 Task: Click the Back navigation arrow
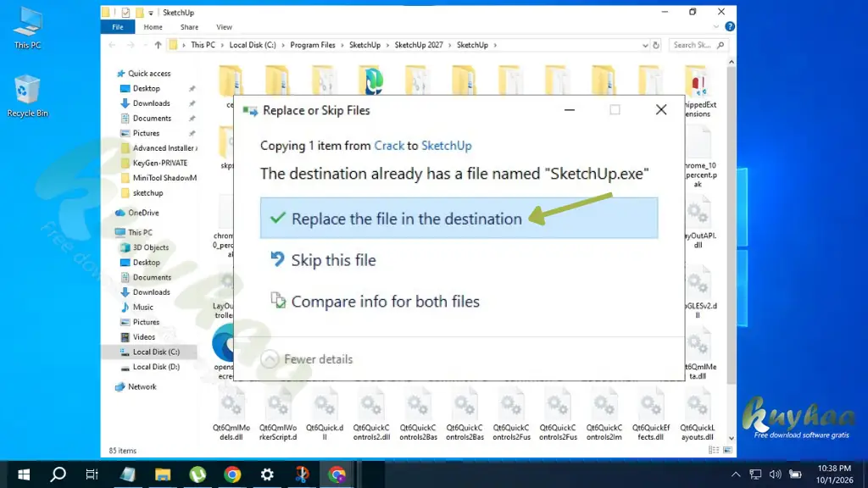coord(113,45)
